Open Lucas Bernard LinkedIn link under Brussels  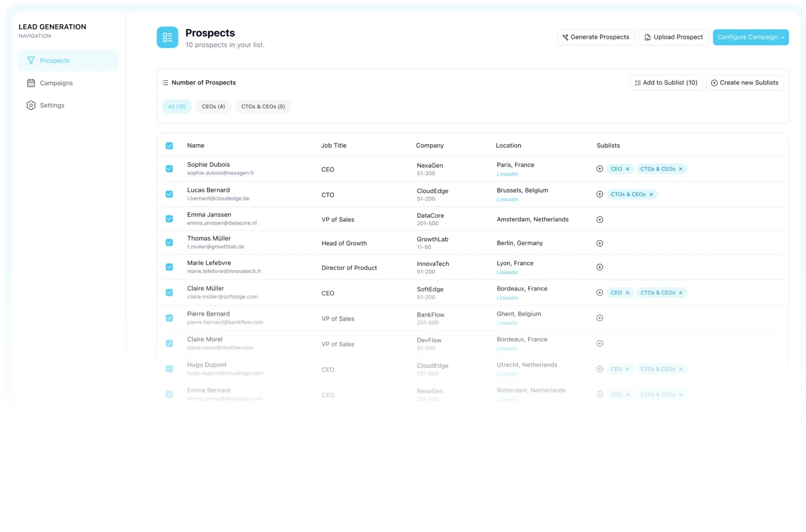507,200
